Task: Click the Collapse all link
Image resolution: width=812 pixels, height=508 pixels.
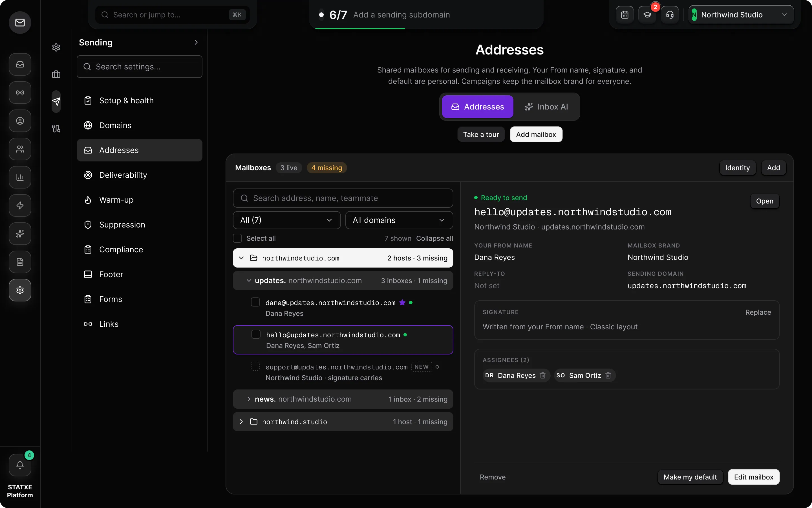Action: (x=434, y=238)
